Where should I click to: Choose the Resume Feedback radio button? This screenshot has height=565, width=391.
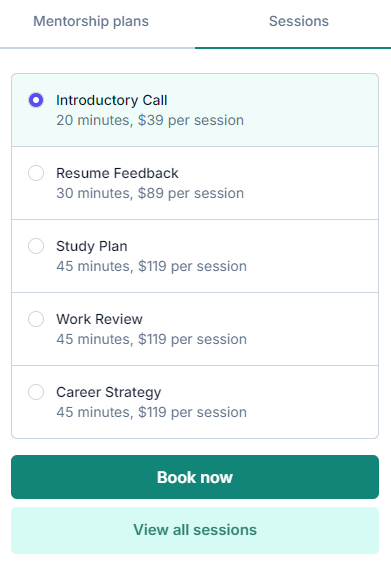click(x=36, y=173)
